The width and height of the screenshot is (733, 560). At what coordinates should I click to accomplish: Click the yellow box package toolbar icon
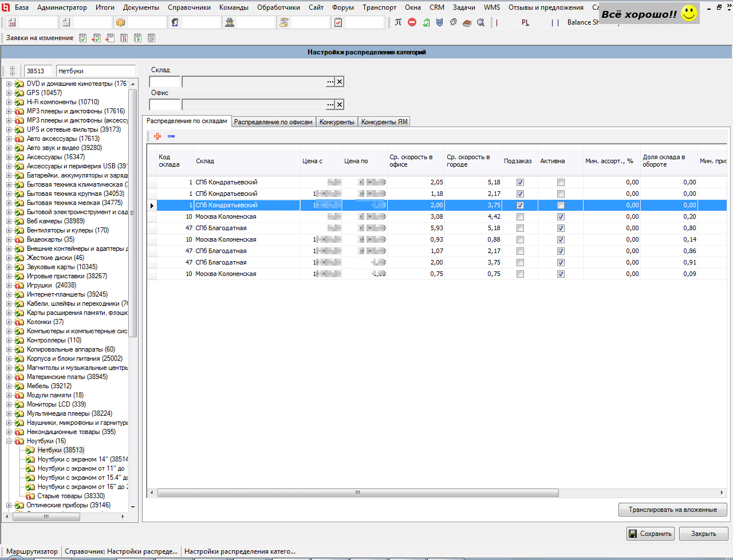click(121, 22)
